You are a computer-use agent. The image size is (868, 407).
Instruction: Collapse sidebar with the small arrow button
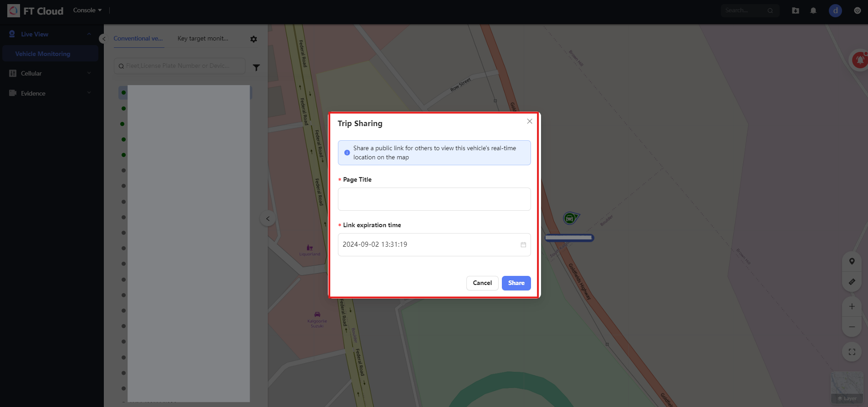(103, 39)
